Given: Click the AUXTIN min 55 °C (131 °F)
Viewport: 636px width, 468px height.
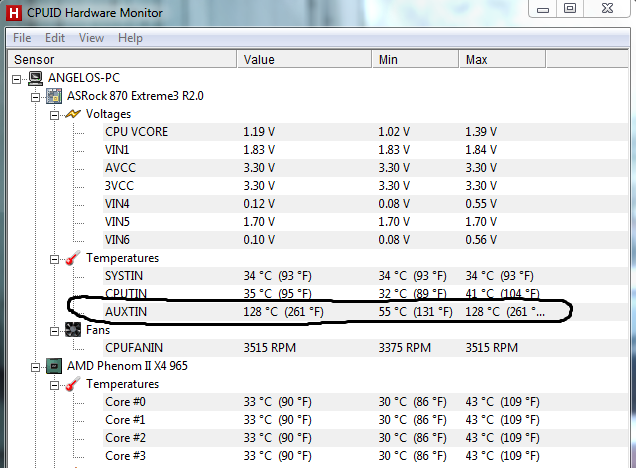Looking at the screenshot, I should 415,312.
